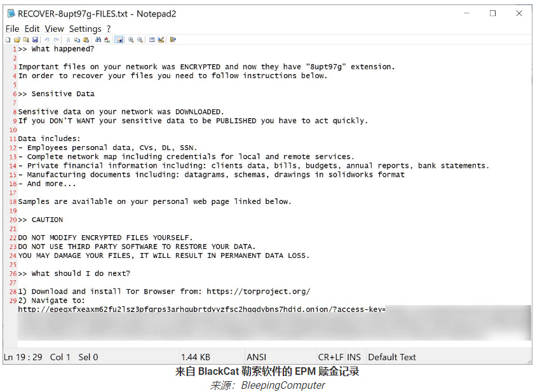Open the Edit menu

tap(32, 29)
